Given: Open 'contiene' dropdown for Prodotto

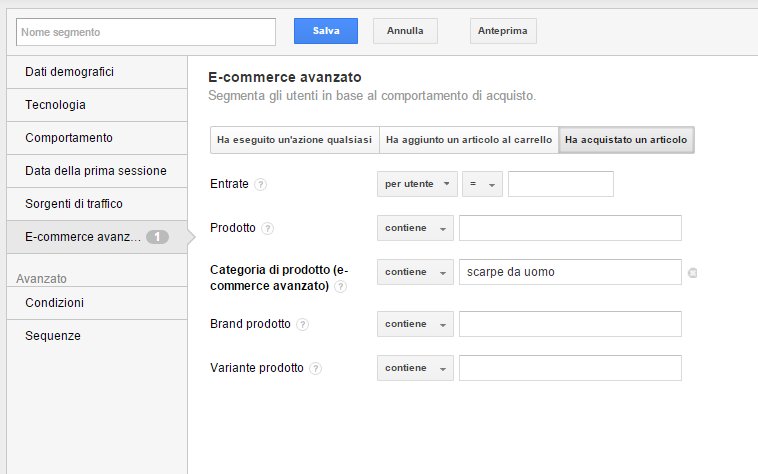Looking at the screenshot, I should pyautogui.click(x=415, y=229).
